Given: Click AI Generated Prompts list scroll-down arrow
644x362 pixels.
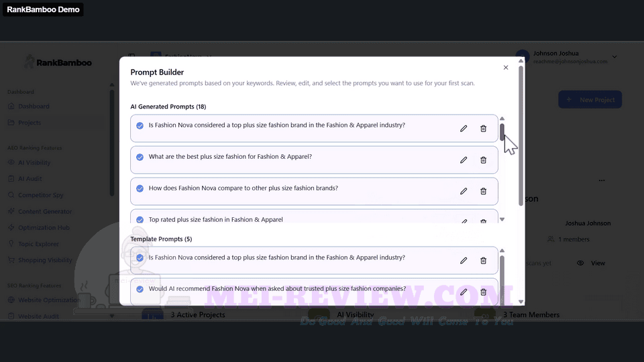Looking at the screenshot, I should 502,220.
